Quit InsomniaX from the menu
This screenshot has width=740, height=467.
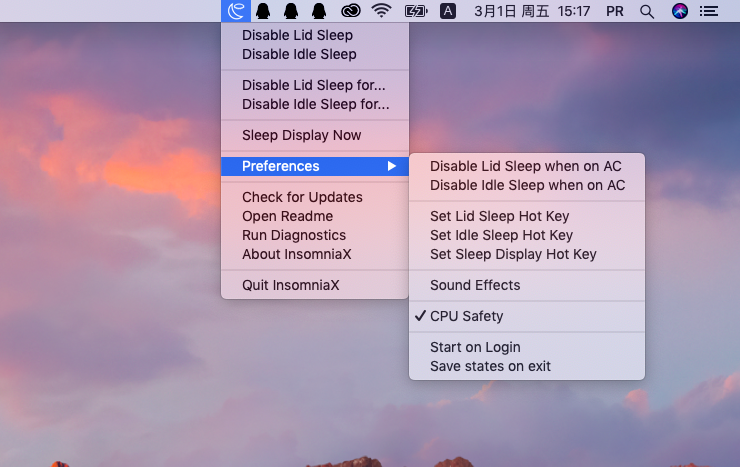(315, 285)
